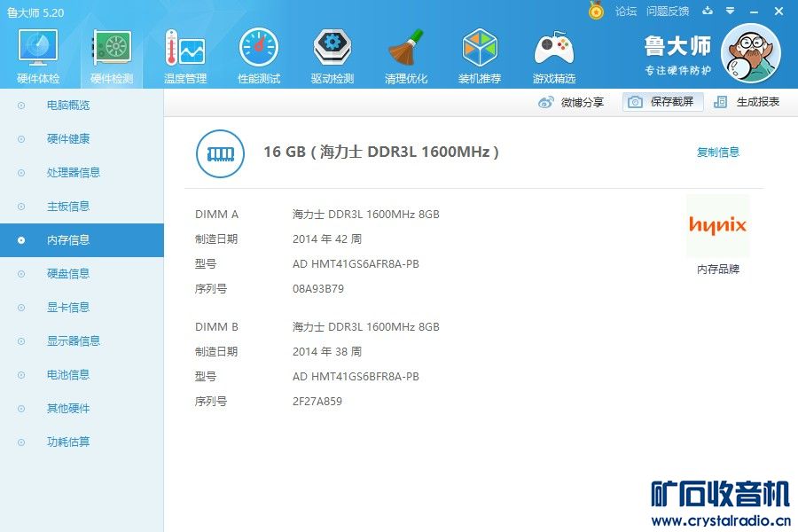Open the 性能测试 gauge icon
Screen dimensions: 798x532
[x=259, y=49]
